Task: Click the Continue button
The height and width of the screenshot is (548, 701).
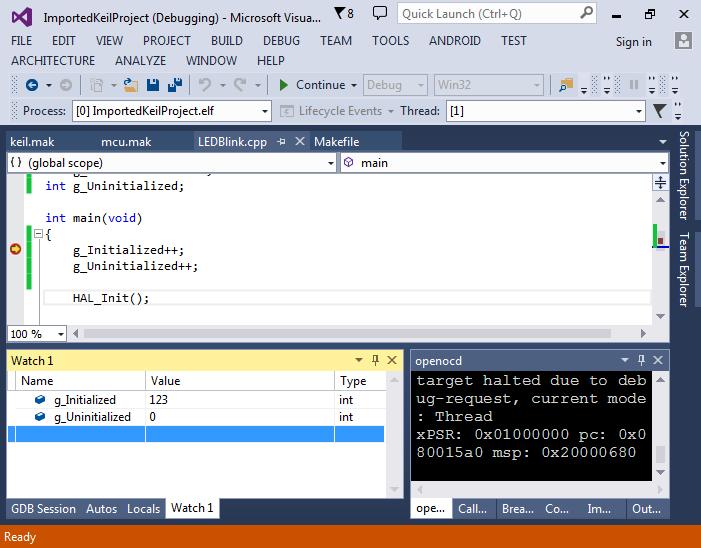Action: pyautogui.click(x=312, y=85)
